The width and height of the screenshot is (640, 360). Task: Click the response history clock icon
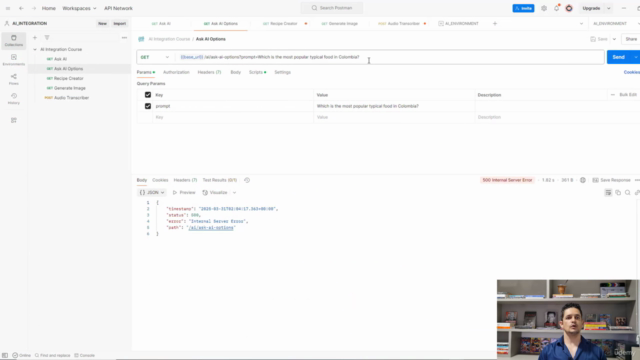coord(247,180)
